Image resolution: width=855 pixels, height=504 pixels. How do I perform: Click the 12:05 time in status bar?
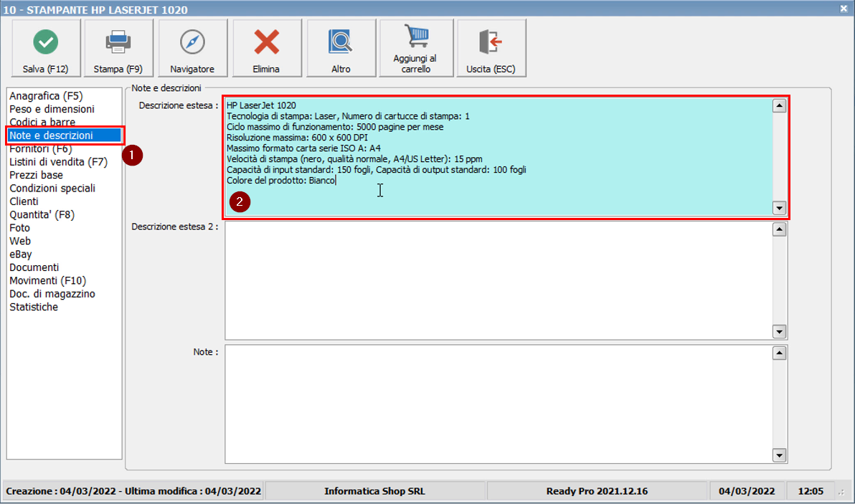click(811, 491)
